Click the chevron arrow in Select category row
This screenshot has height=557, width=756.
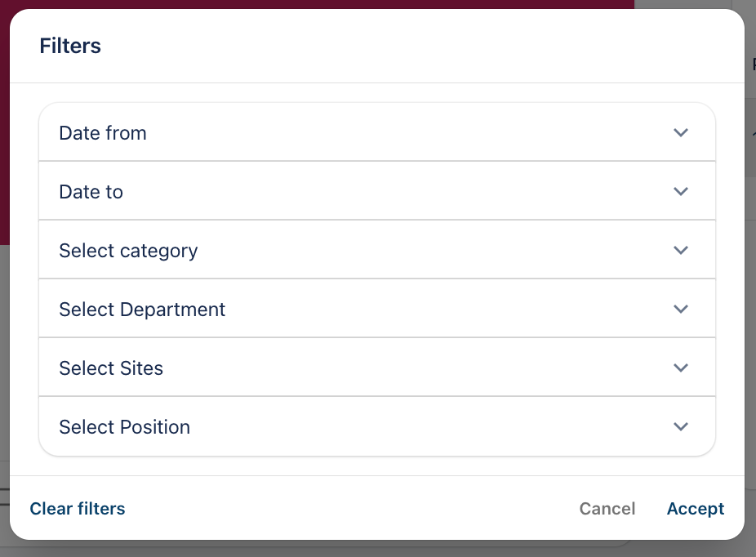tap(681, 250)
